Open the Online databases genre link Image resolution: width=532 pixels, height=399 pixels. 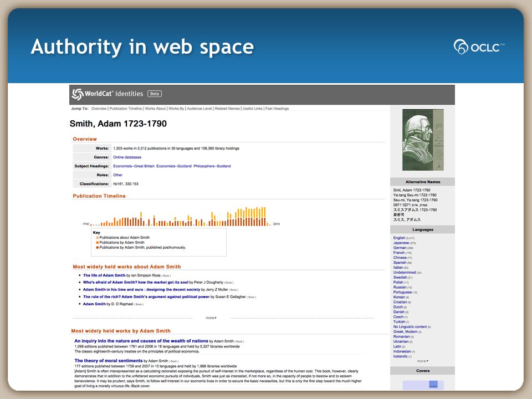(x=127, y=157)
